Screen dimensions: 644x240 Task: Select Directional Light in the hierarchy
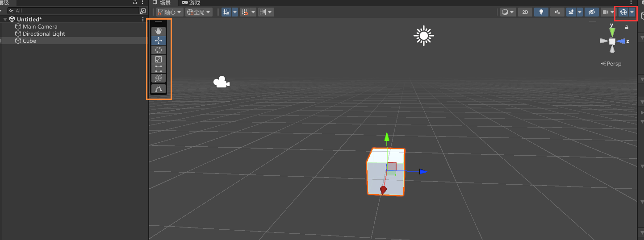tap(44, 34)
